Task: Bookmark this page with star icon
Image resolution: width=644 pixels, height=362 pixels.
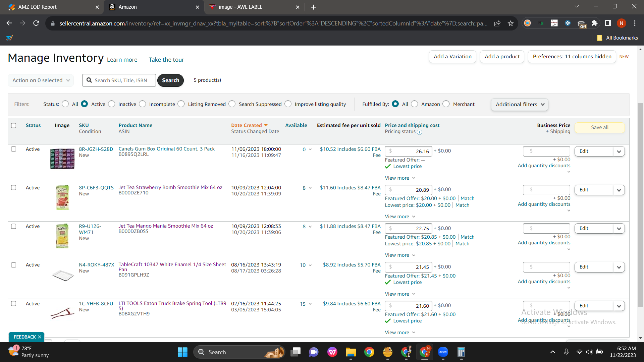Action: click(x=511, y=23)
